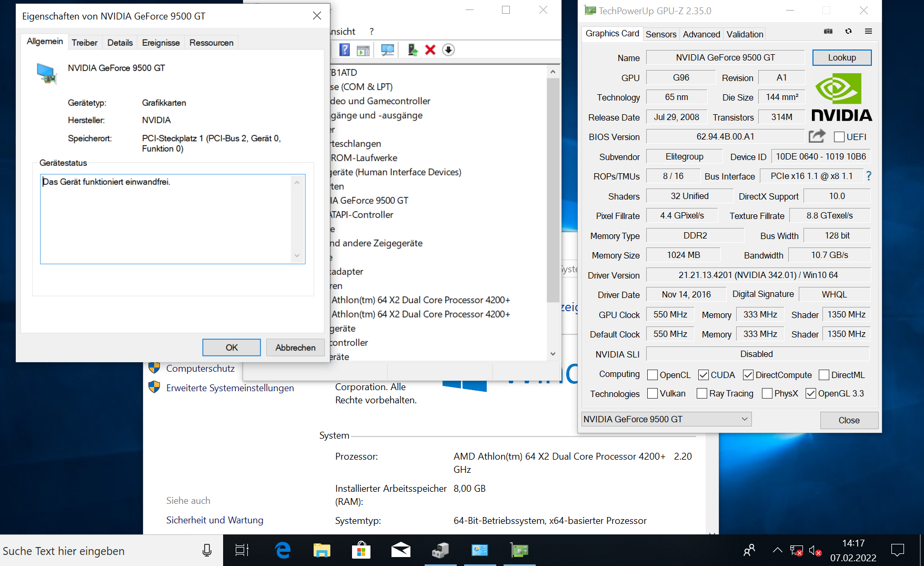Open the taskbar clock and date
The height and width of the screenshot is (566, 924).
tap(853, 551)
